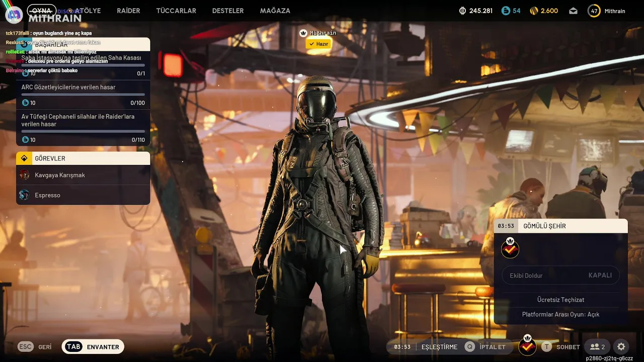Image resolution: width=644 pixels, height=362 pixels.
Task: Open the Espresso quest
Action: 83,195
